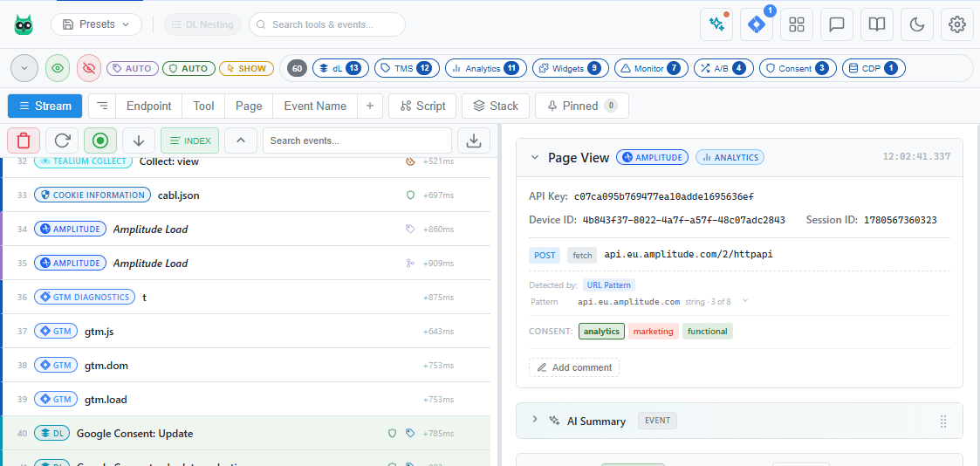Filter by A/B category chip
The image size is (980, 466).
pos(723,68)
